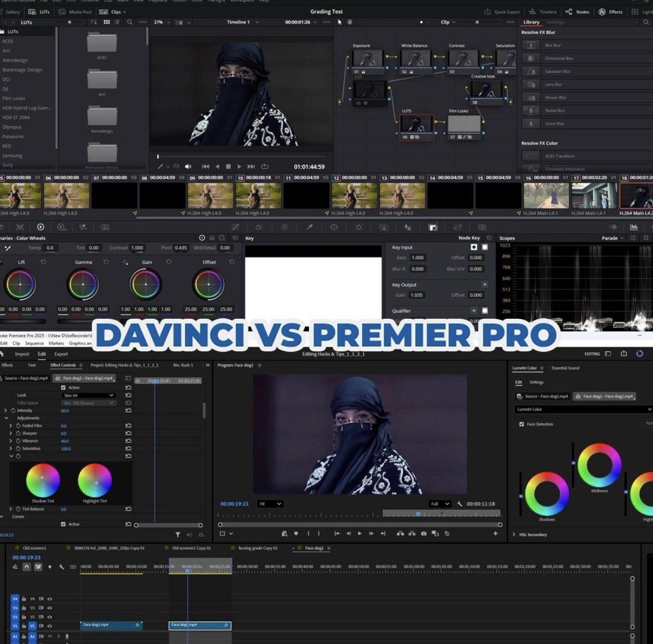Open the Tracker palette icon in DaVinci

(x=358, y=227)
